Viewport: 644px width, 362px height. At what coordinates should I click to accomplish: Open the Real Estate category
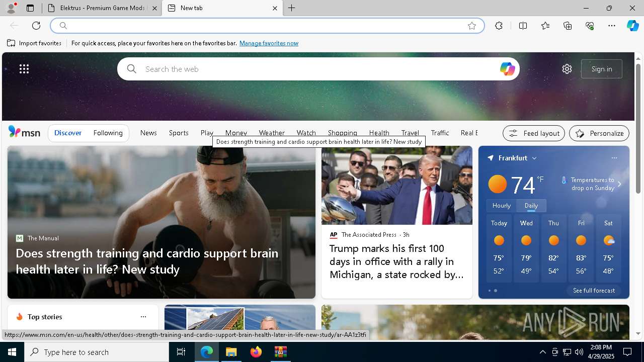(x=469, y=133)
